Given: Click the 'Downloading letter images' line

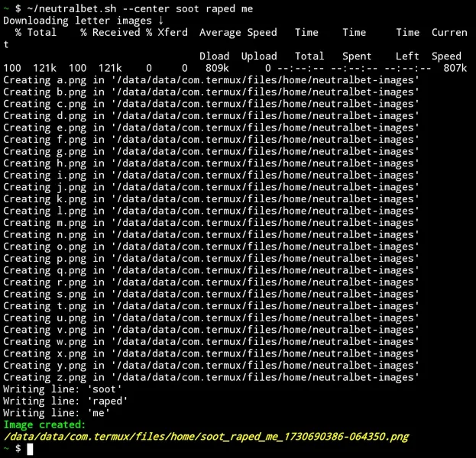Looking at the screenshot, I should [77, 21].
